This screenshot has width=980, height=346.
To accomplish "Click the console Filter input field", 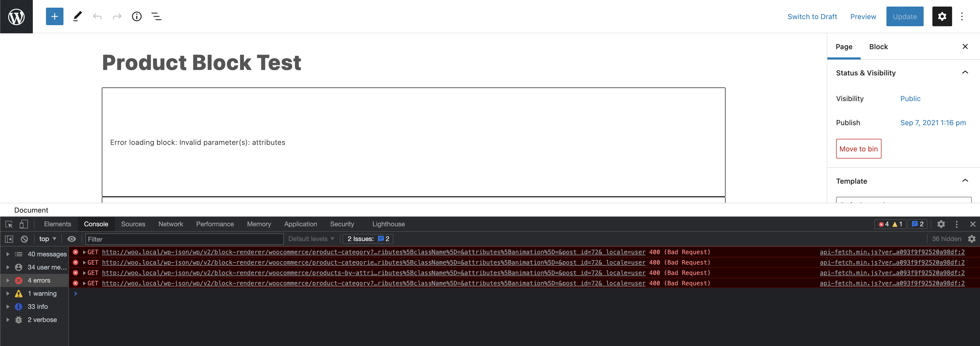I will 184,239.
